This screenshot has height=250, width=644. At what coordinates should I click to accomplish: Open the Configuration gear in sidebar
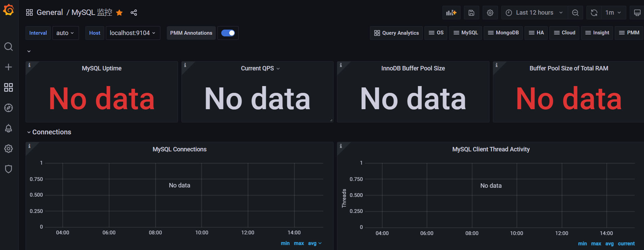[9, 149]
